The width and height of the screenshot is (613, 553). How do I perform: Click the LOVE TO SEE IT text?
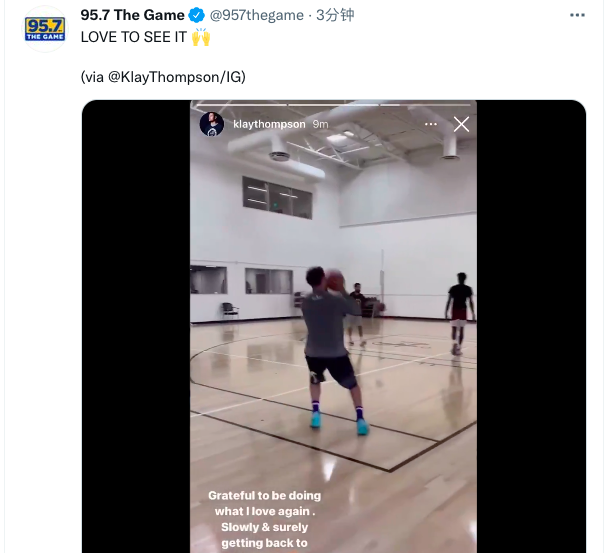point(134,37)
